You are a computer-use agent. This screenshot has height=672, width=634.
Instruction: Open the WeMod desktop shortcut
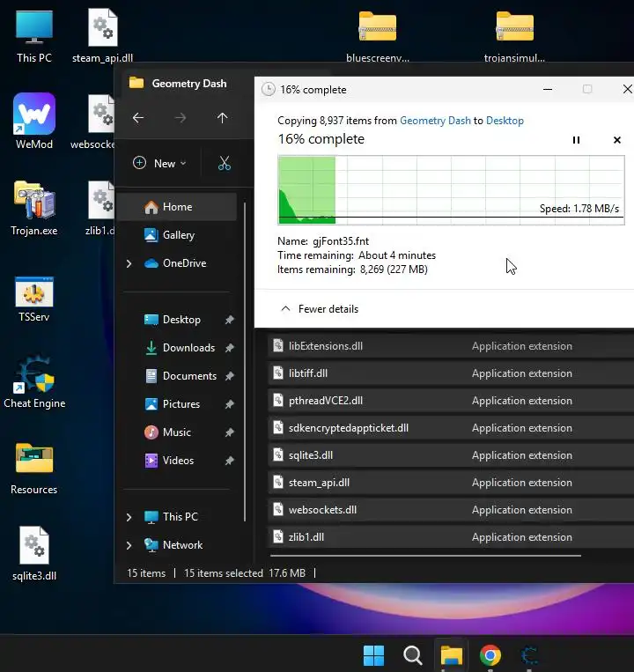point(34,122)
